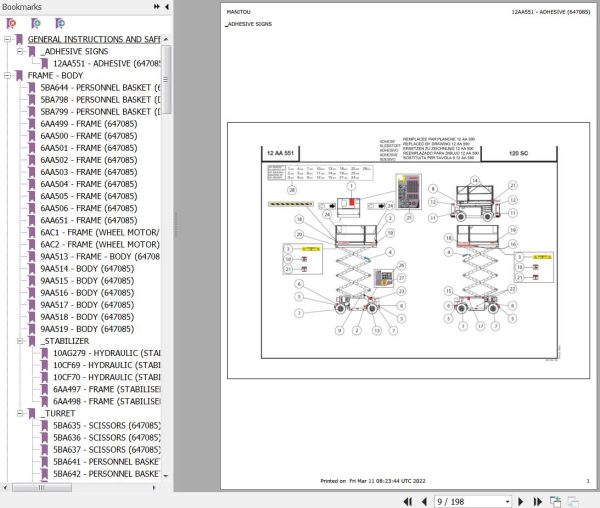Go to previous page
The height and width of the screenshot is (508, 600).
click(x=424, y=501)
